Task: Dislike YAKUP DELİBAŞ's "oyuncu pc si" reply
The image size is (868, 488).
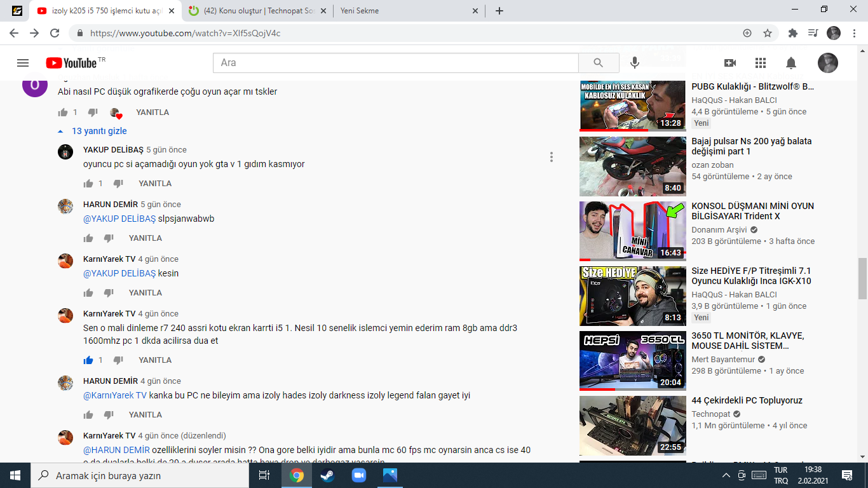Action: click(x=118, y=184)
